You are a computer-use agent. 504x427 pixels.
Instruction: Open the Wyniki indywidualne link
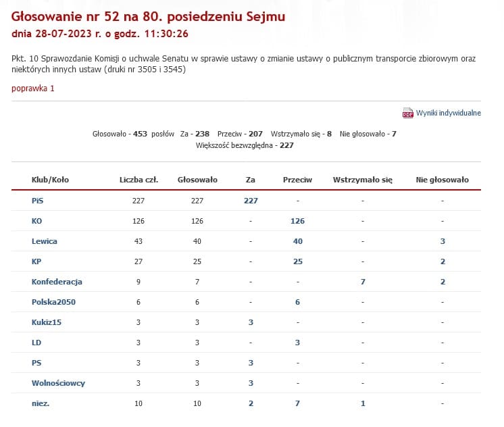point(449,113)
